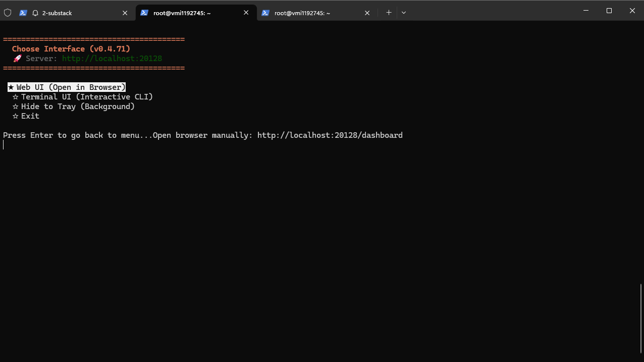The image size is (644, 362).
Task: Click the Choose Interface (v0.4.71) heading
Action: (71, 49)
